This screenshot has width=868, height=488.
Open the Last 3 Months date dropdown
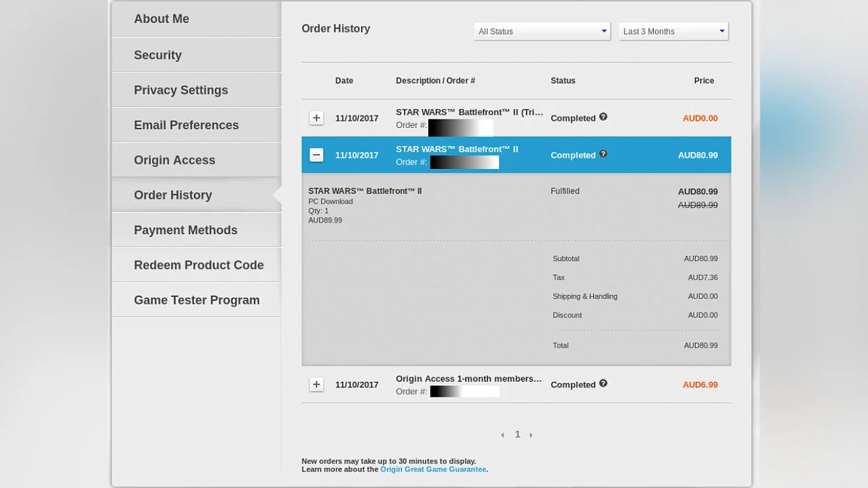(x=673, y=31)
